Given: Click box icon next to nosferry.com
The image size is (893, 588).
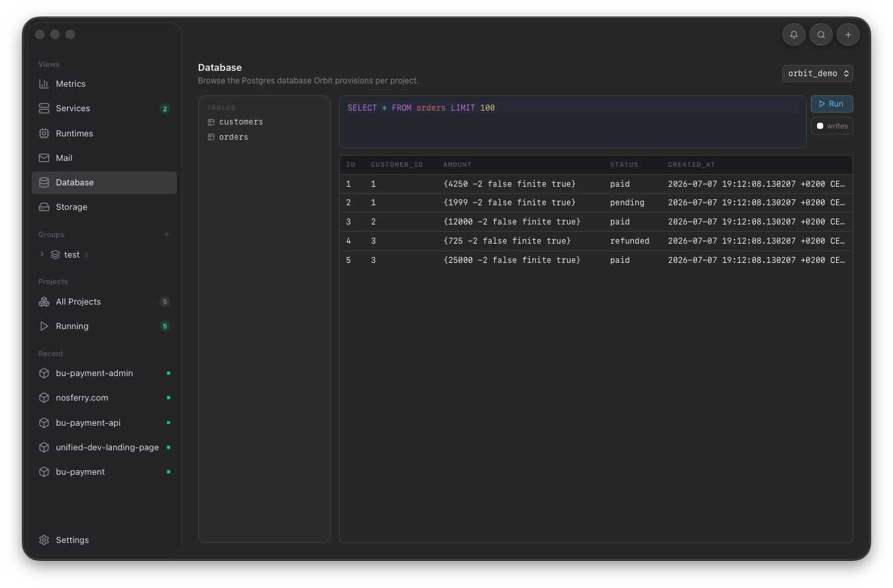Looking at the screenshot, I should (44, 398).
